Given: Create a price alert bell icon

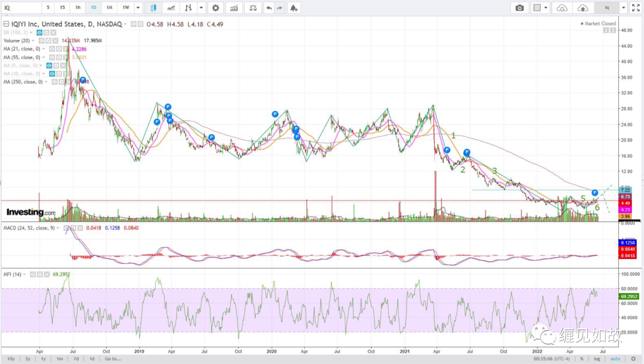Looking at the screenshot, I should click(293, 8).
